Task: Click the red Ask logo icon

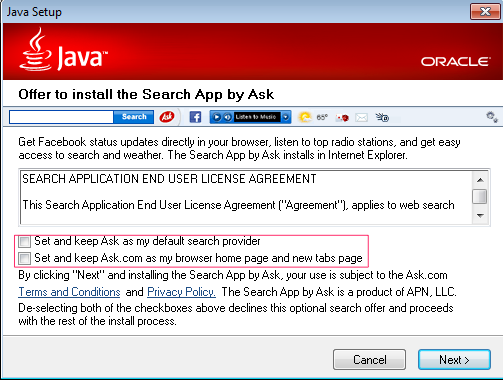Action: tap(167, 117)
